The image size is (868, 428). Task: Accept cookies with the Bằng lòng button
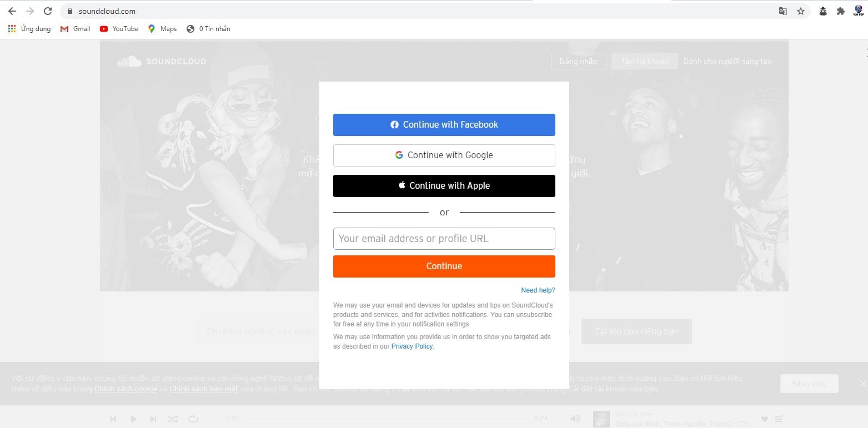pyautogui.click(x=809, y=384)
